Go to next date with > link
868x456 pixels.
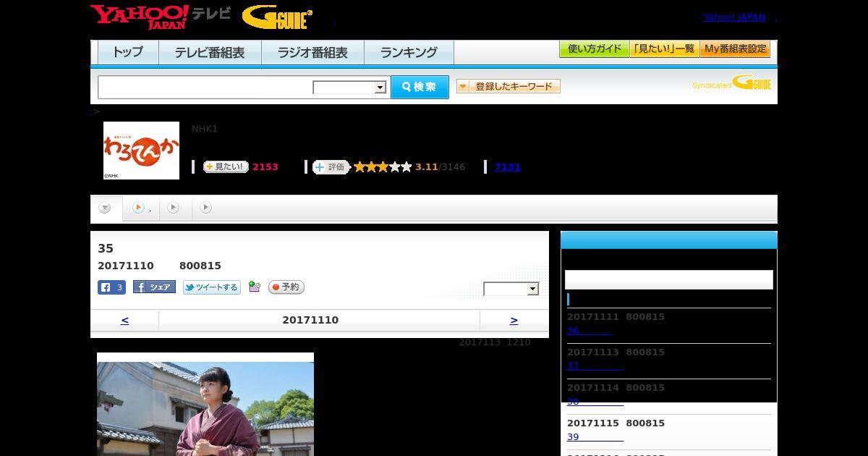[x=514, y=320]
